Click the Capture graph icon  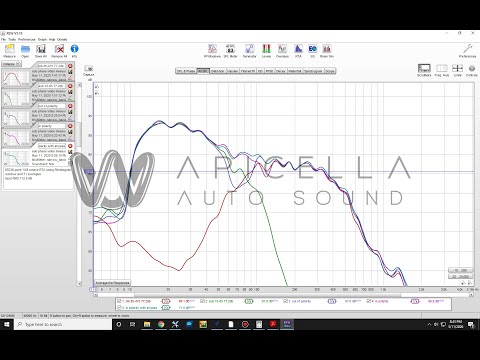click(x=89, y=71)
